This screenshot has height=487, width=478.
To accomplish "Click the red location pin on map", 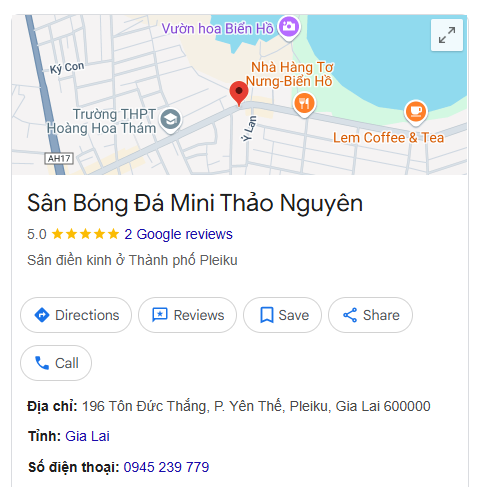I will 239,94.
